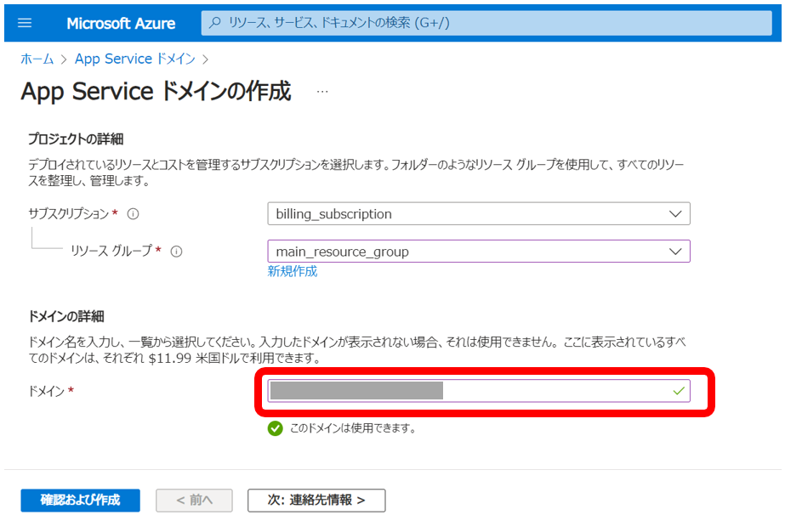Open the hamburger portal menu
Image resolution: width=785 pixels, height=532 pixels.
[25, 23]
